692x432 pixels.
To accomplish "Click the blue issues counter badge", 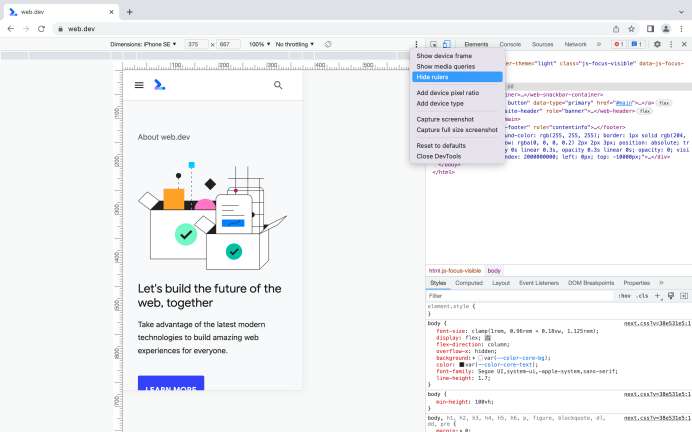I will click(x=636, y=44).
